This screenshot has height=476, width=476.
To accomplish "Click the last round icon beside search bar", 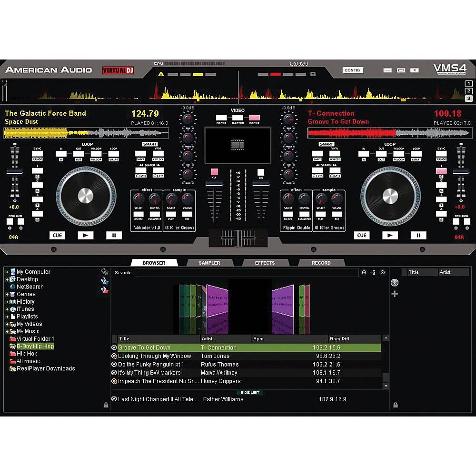I will (383, 273).
